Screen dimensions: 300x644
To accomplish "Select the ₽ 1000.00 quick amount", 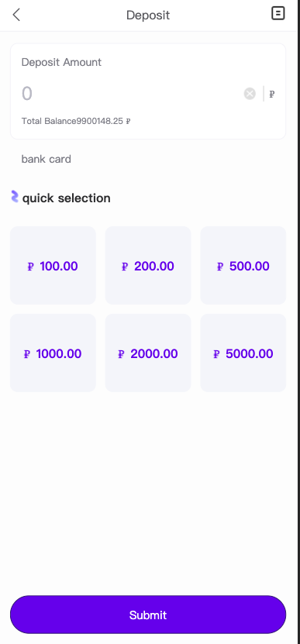I will [53, 353].
